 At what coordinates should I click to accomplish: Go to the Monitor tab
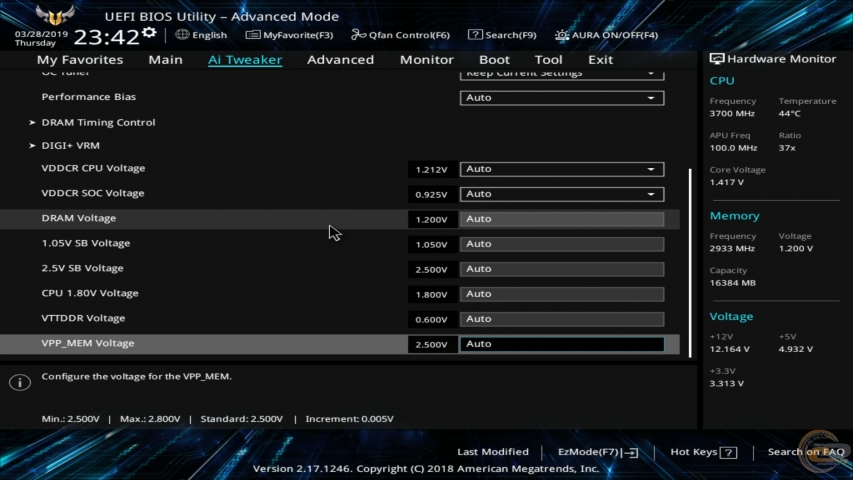point(426,60)
